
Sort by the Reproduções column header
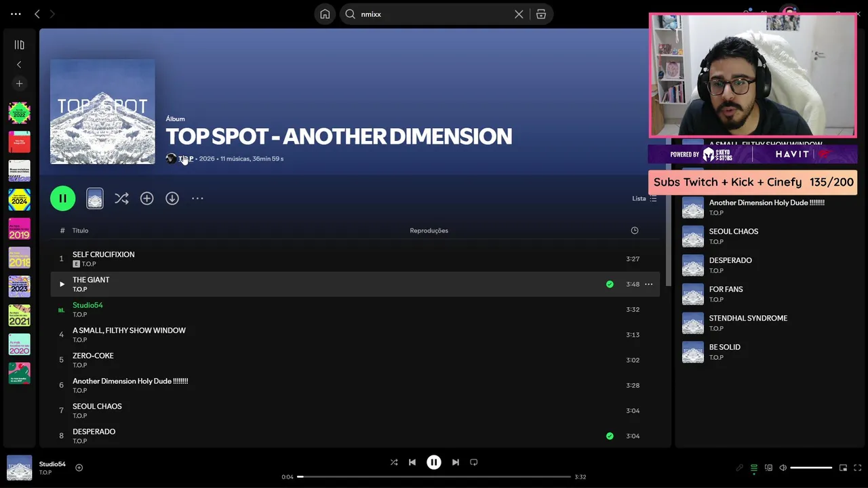click(429, 230)
